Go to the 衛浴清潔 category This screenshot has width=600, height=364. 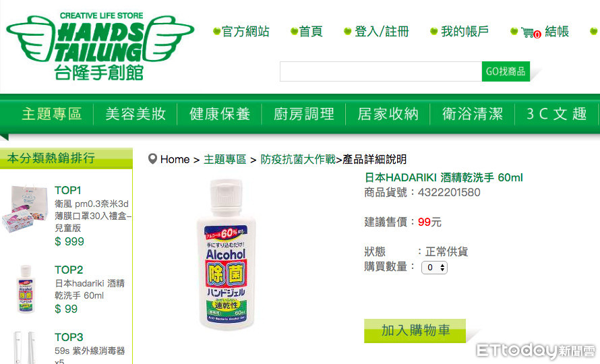pos(473,114)
